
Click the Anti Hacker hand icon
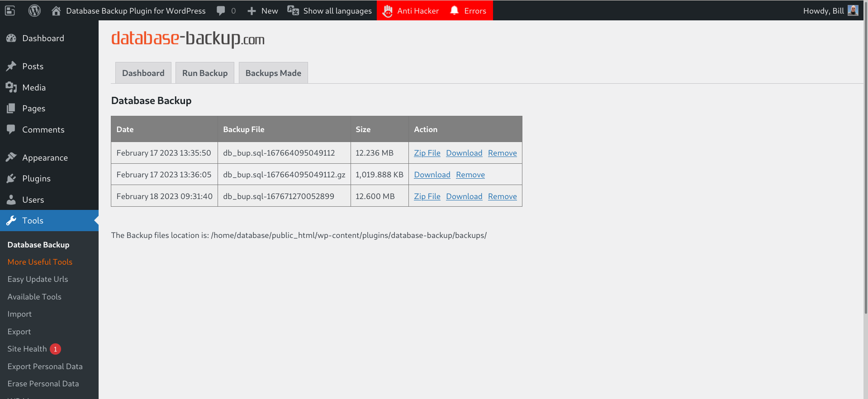pos(388,11)
